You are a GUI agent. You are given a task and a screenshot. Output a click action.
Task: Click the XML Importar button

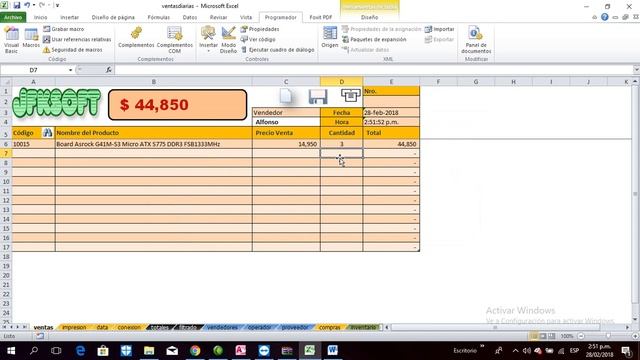[x=440, y=29]
